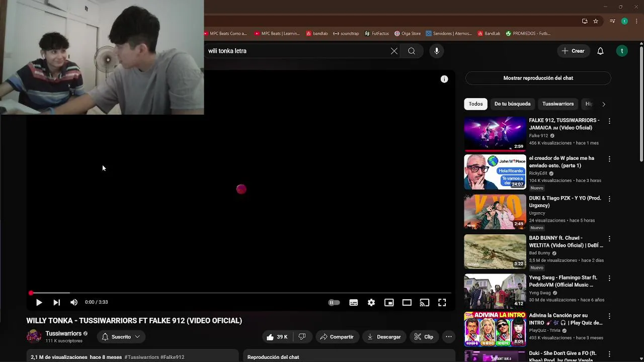Expand the Suscrito notification dropdown

(x=121, y=337)
